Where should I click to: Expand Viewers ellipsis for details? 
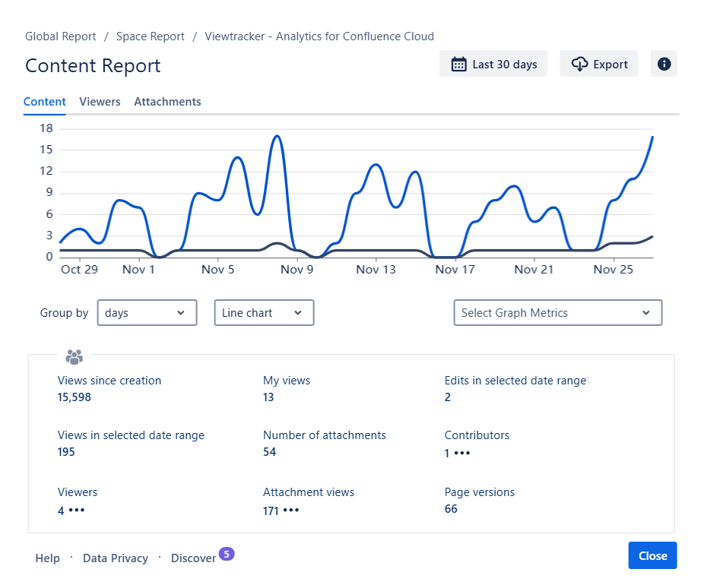pyautogui.click(x=77, y=511)
